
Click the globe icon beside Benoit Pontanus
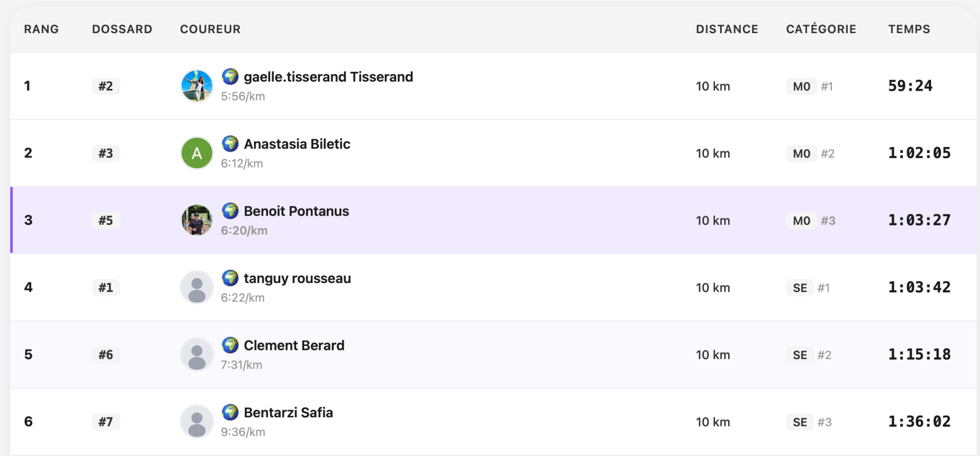230,211
